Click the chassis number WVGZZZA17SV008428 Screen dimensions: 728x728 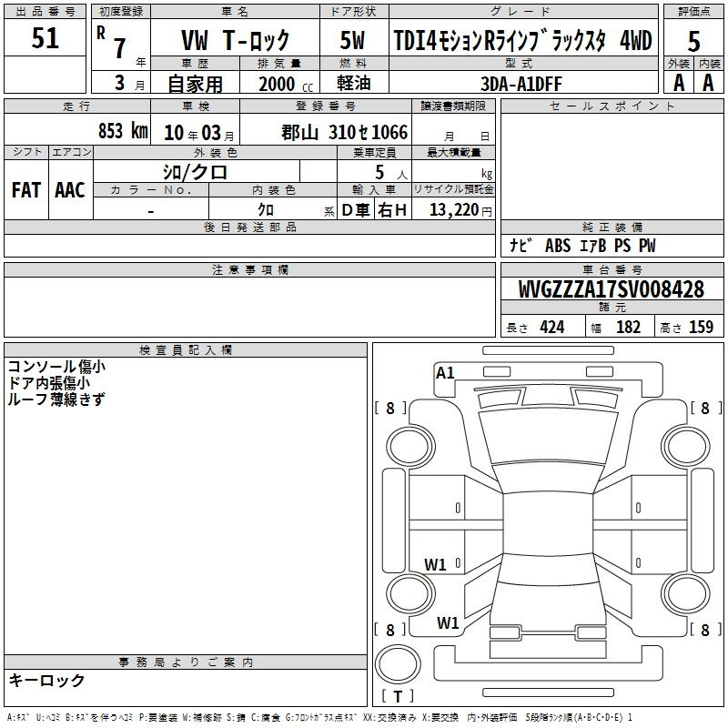(x=611, y=290)
